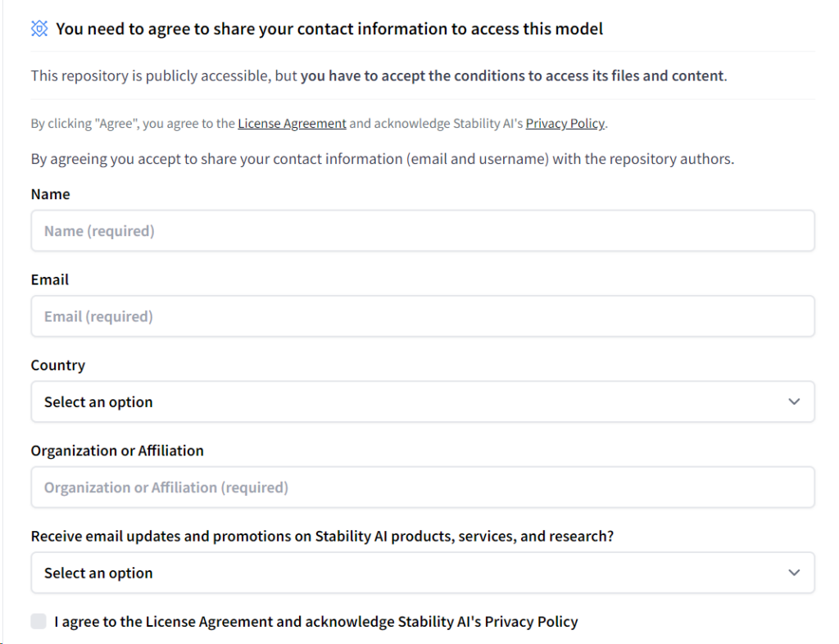The width and height of the screenshot is (839, 644).
Task: Click the 'Receive email updates and promotions' question label
Action: click(322, 537)
